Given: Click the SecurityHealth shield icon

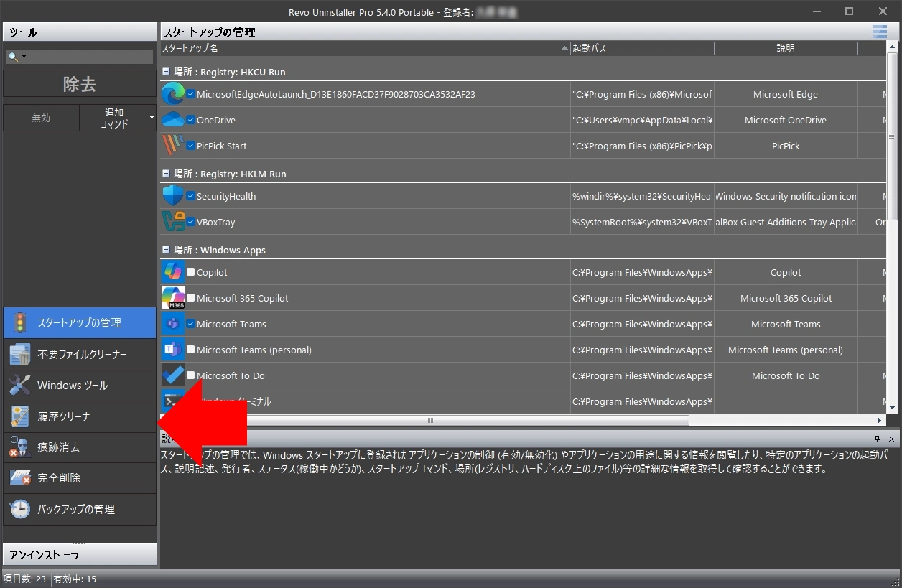Looking at the screenshot, I should click(173, 196).
